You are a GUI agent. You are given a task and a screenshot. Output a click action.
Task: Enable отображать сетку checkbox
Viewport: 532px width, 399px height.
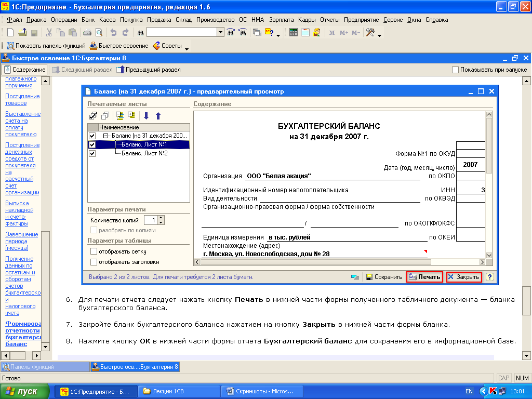click(94, 251)
